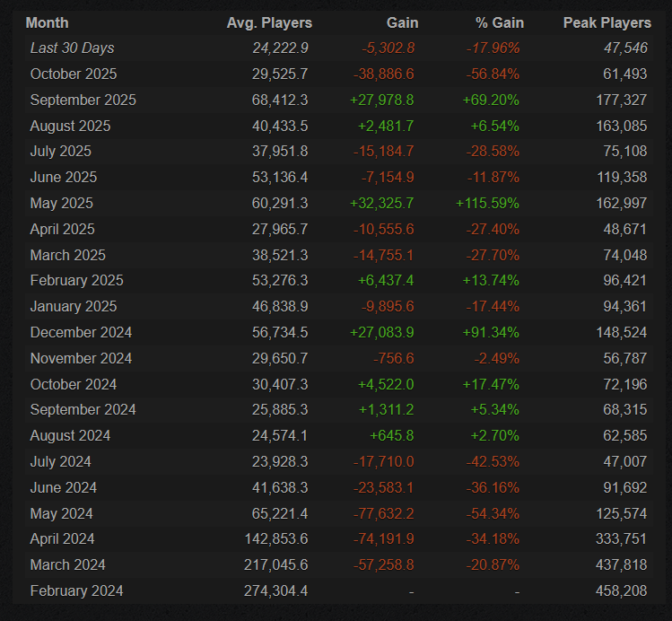Viewport: 672px width, 621px height.
Task: Click average players value 217,045.6
Action: click(x=276, y=564)
